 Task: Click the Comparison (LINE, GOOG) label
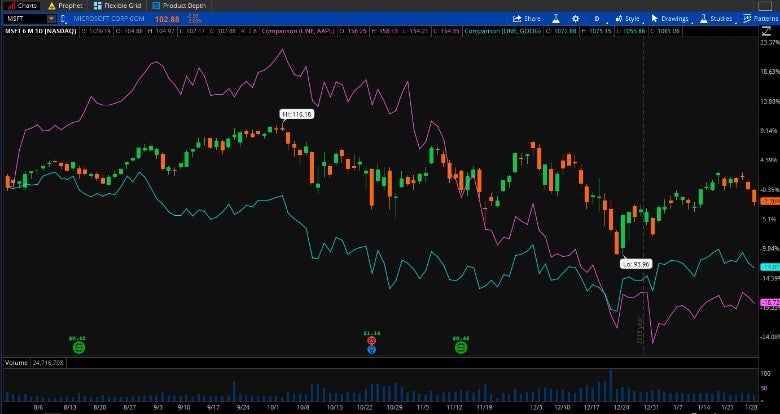(503, 31)
